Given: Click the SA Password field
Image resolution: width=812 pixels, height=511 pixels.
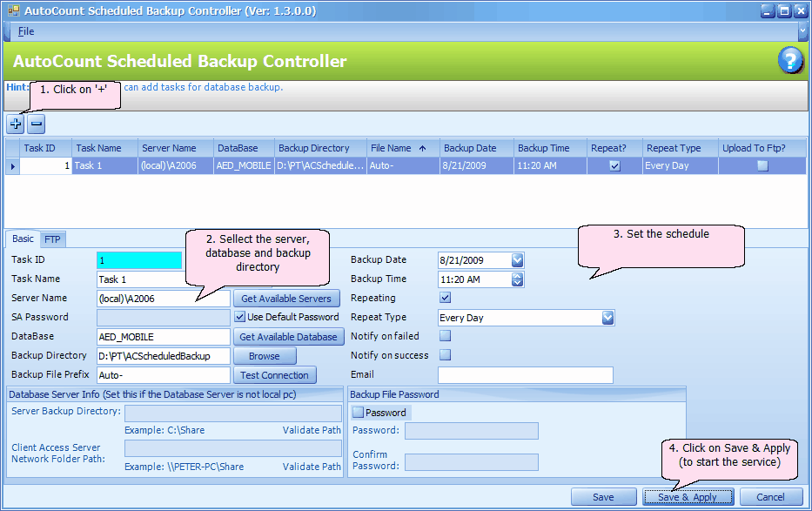Looking at the screenshot, I should (x=163, y=318).
